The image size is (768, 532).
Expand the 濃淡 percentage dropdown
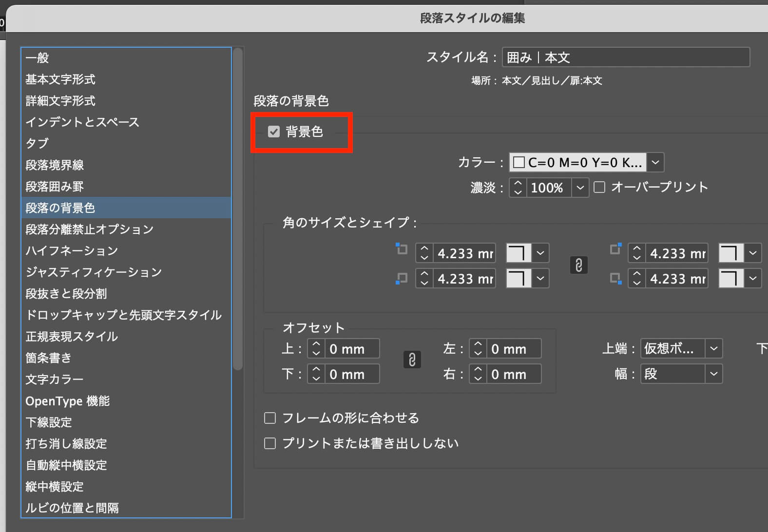click(580, 188)
